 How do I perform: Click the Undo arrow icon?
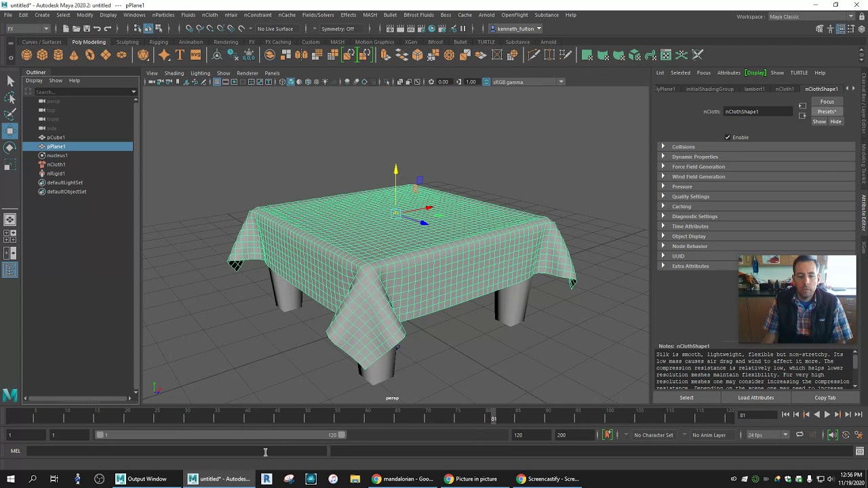tap(97, 28)
